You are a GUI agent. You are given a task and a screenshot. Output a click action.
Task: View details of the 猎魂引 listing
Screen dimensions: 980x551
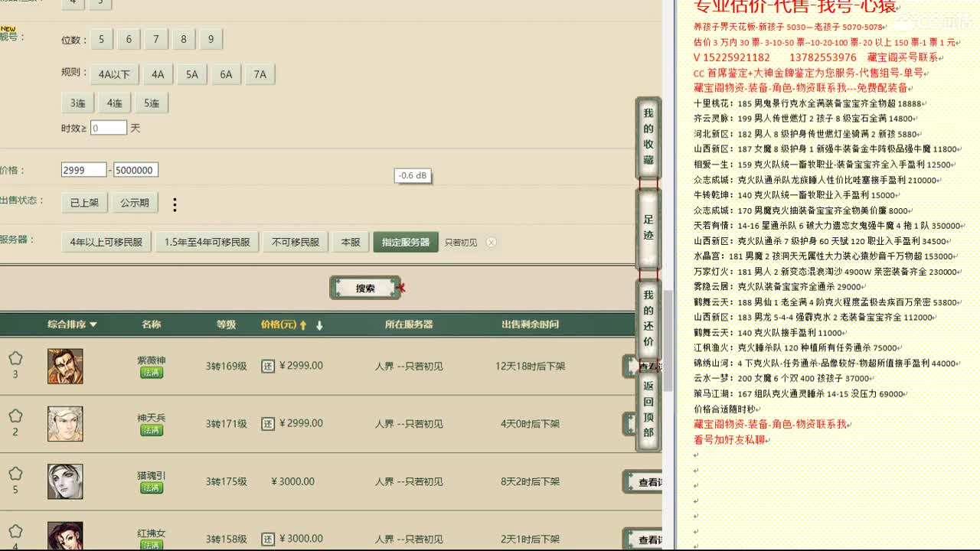pyautogui.click(x=644, y=482)
